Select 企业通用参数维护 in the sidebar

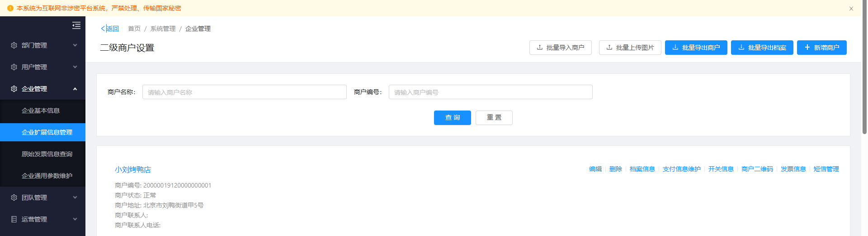tap(47, 176)
